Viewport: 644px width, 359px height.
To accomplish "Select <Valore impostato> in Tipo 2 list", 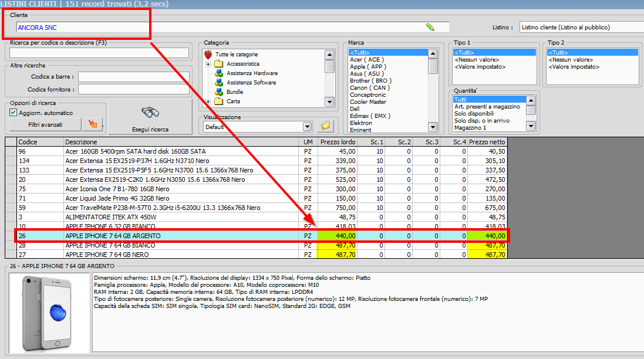I will 574,66.
